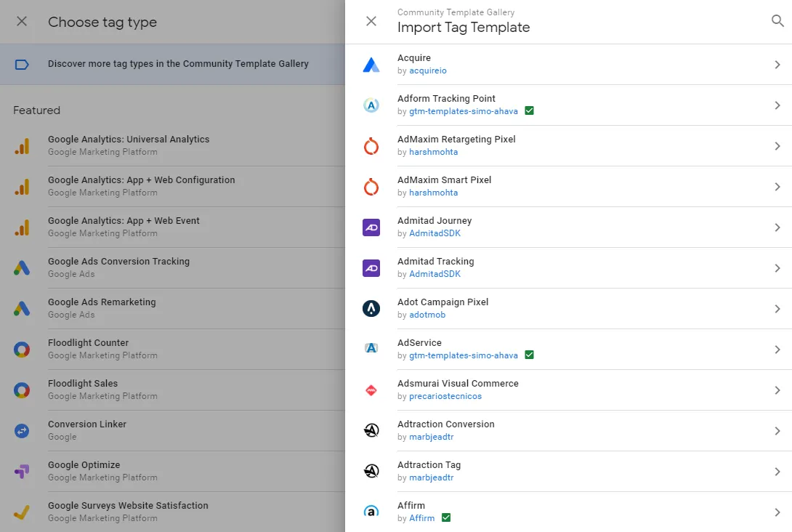
Task: Click the Adot Campaign Pixel logo
Action: click(x=371, y=309)
